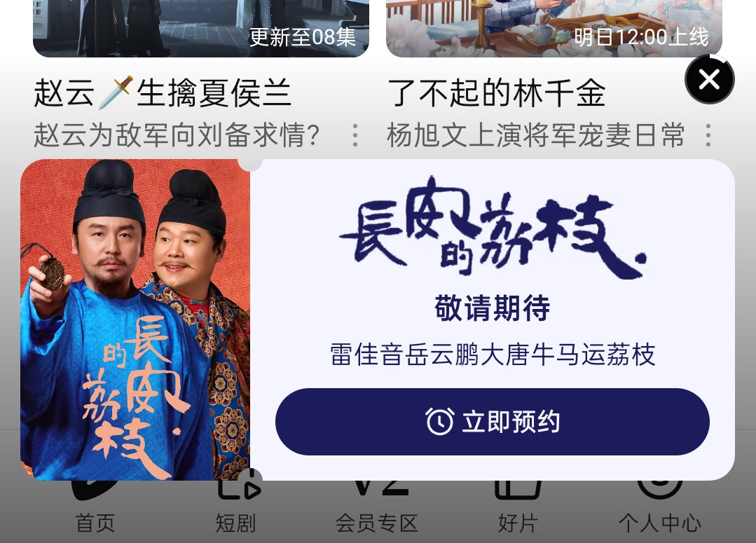Switch to the 首页 tab
The height and width of the screenshot is (543, 756).
pyautogui.click(x=95, y=523)
